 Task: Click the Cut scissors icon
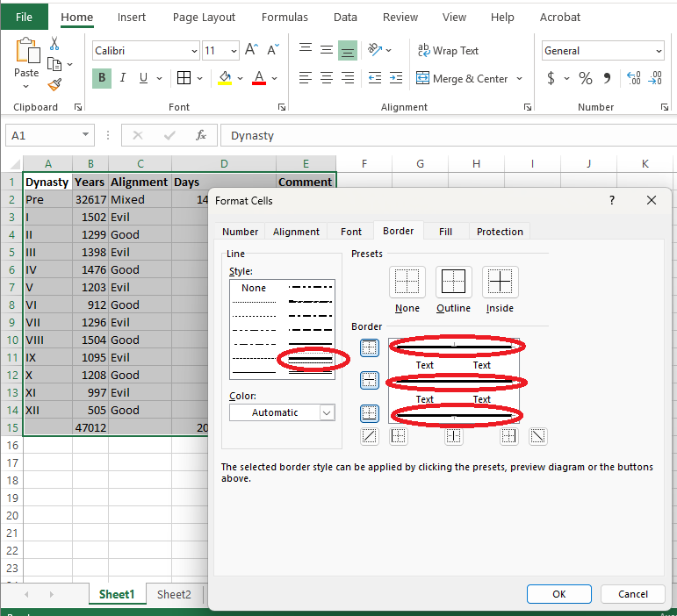point(54,43)
